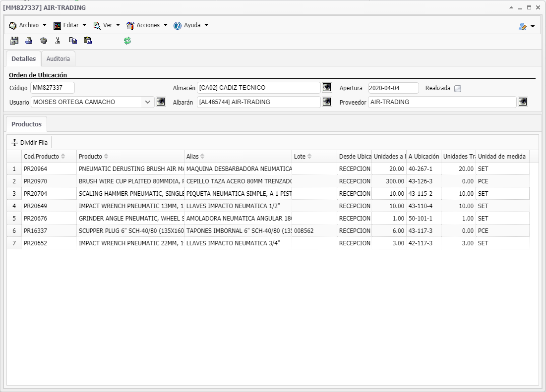Click the copy icon in toolbar
546x392 pixels.
(x=73, y=41)
